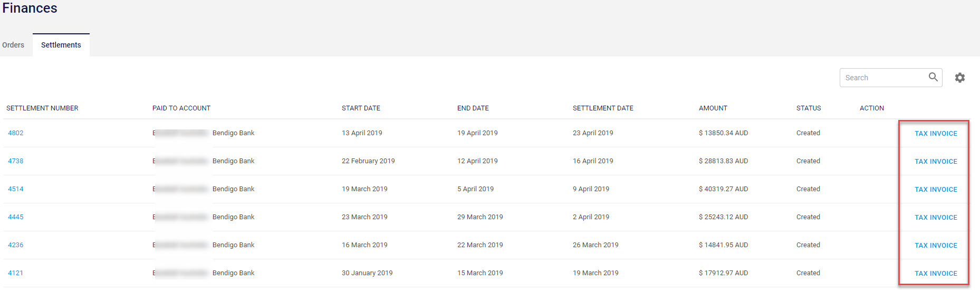Screen dimensions: 980x290
Task: View Tax Invoice for settlement 4514
Action: point(936,190)
